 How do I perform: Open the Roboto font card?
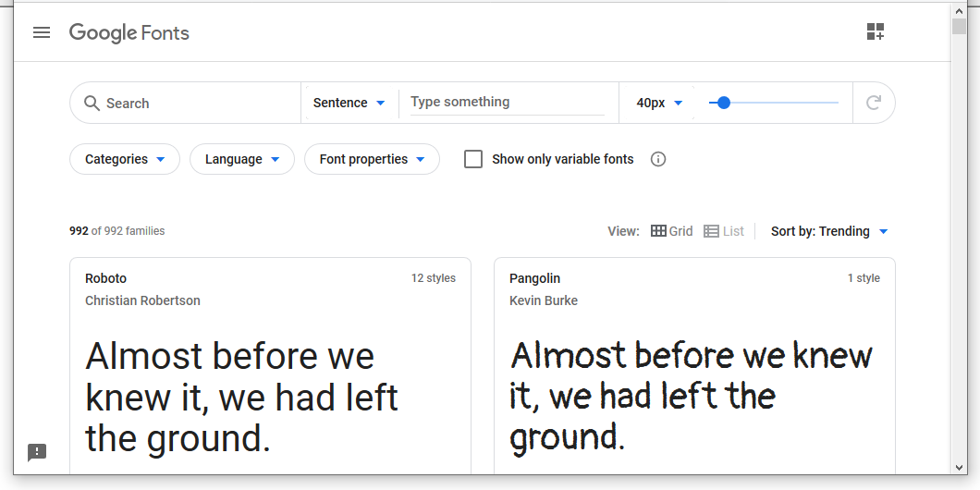coord(270,370)
